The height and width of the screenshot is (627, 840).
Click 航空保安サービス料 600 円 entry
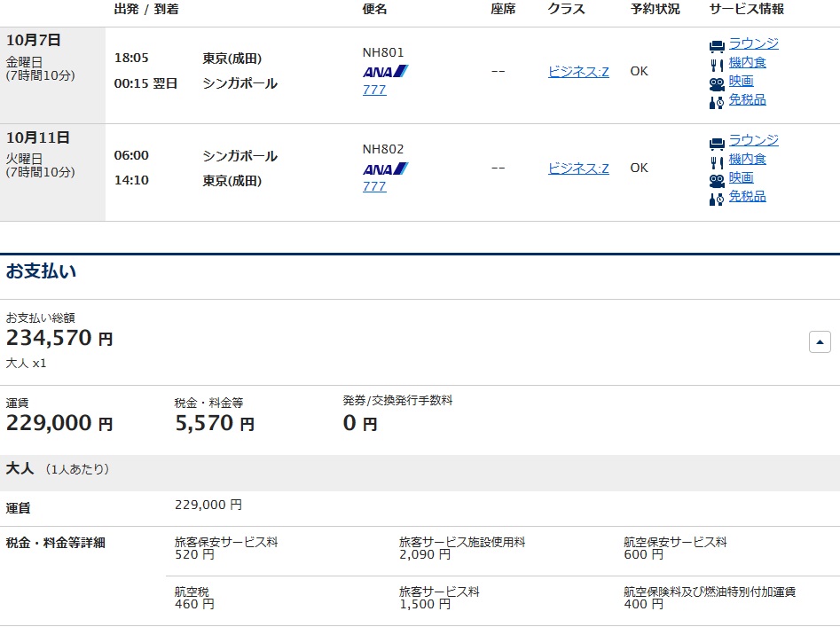pyautogui.click(x=675, y=548)
